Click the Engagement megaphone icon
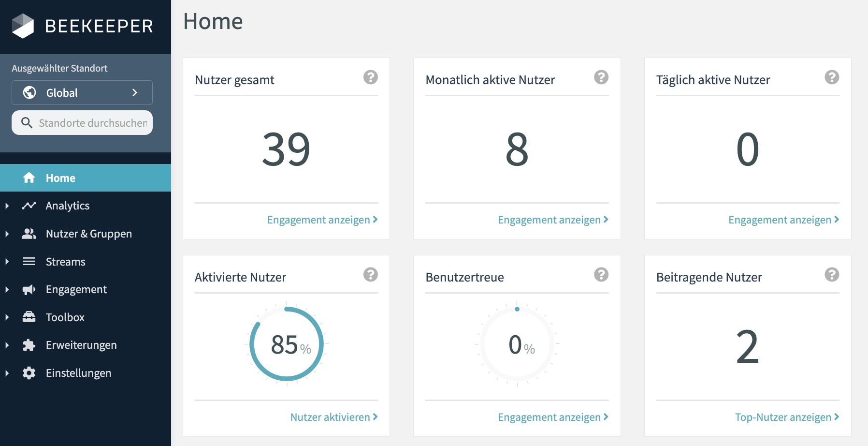 (x=29, y=289)
